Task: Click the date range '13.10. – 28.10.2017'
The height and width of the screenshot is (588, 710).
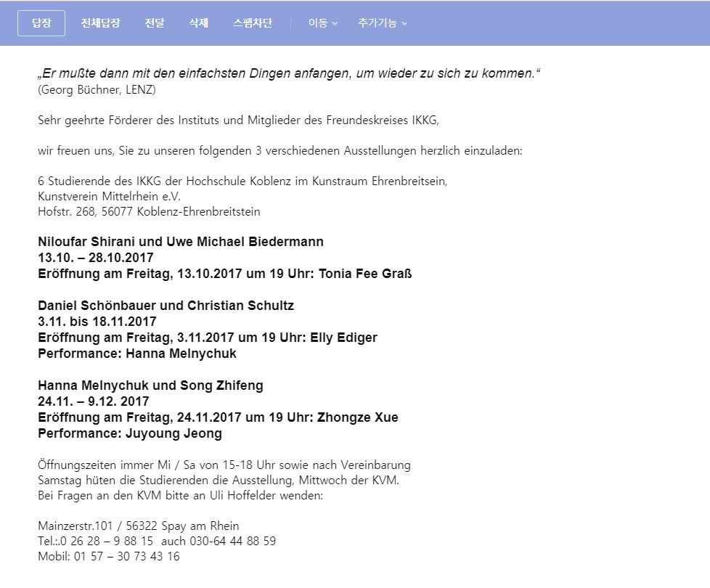Action: pos(96,258)
